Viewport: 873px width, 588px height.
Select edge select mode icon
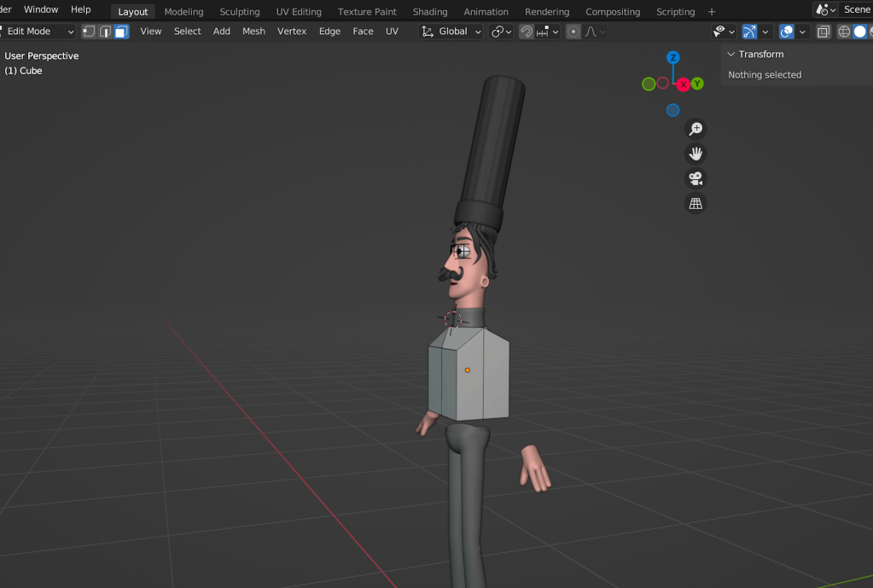tap(105, 32)
